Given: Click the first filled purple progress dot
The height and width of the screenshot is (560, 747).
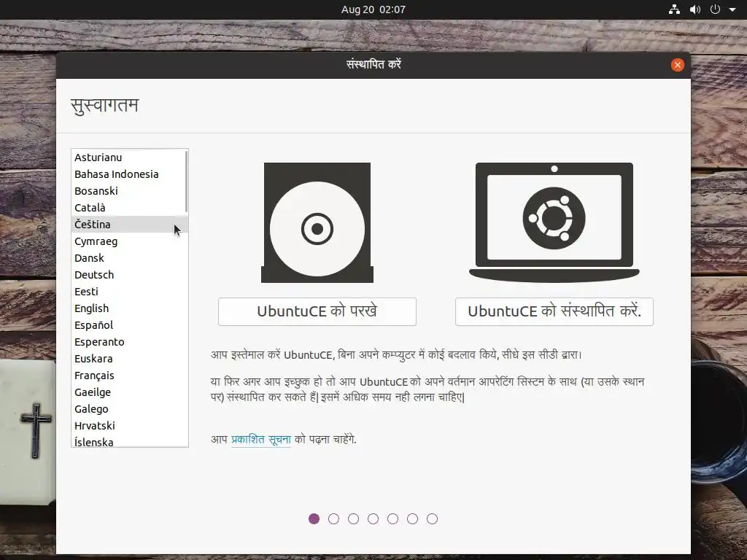Looking at the screenshot, I should [314, 518].
